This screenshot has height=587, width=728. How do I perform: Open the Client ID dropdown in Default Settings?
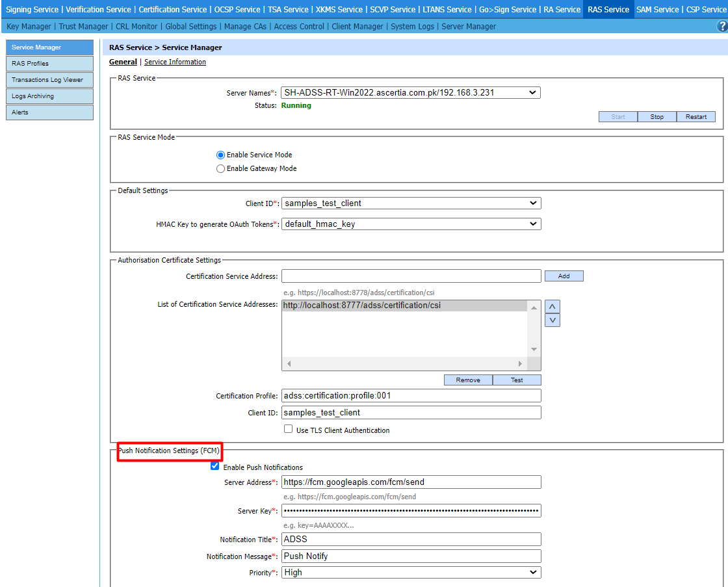click(411, 203)
